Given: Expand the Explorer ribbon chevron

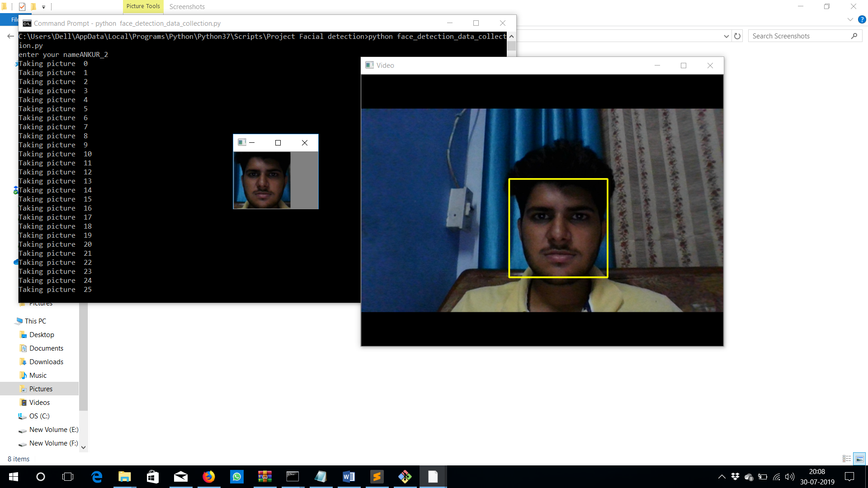Looking at the screenshot, I should point(850,19).
